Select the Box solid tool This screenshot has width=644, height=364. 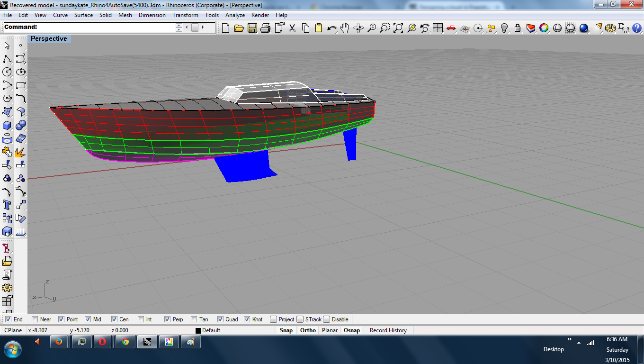(7, 125)
